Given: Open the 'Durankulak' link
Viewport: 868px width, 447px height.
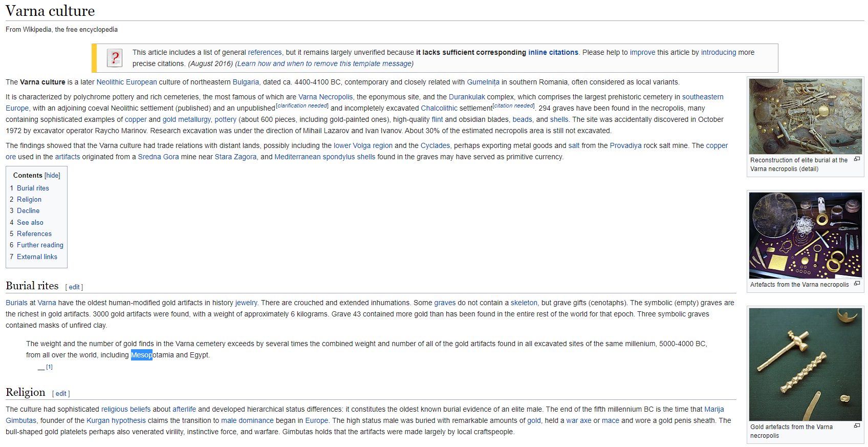Looking at the screenshot, I should click(467, 97).
